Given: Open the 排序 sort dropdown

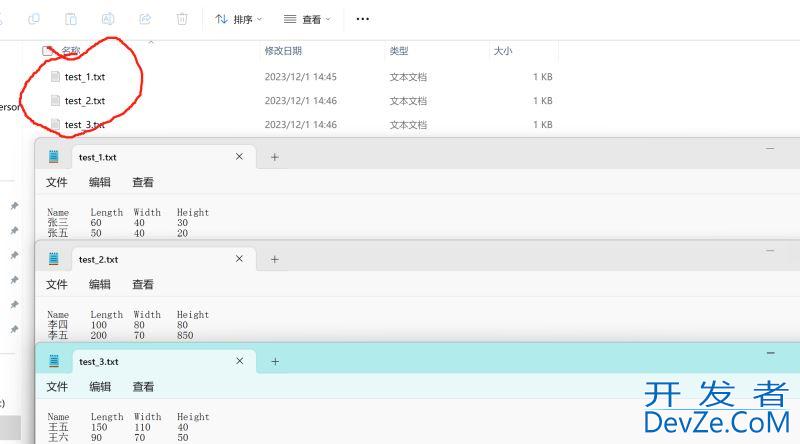Looking at the screenshot, I should point(238,19).
